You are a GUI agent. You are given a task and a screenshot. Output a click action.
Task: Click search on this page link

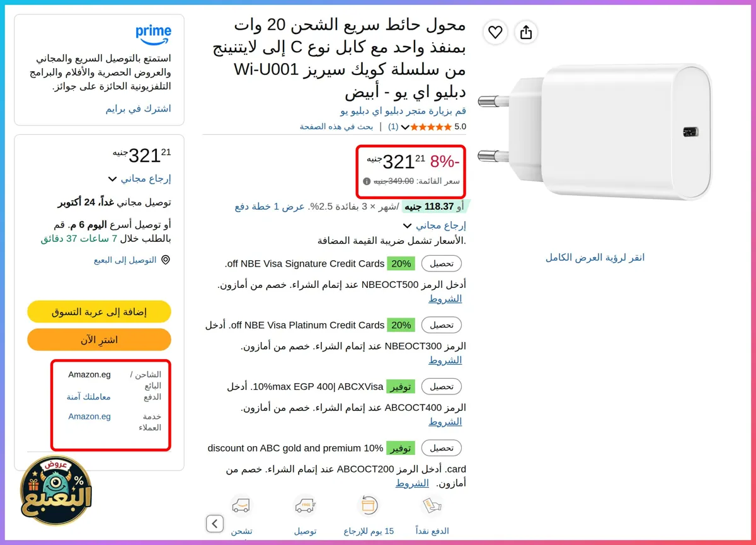tap(336, 127)
